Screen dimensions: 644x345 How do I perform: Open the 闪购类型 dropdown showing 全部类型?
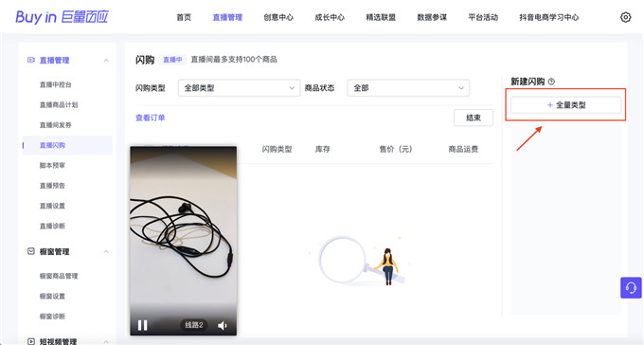pyautogui.click(x=239, y=88)
